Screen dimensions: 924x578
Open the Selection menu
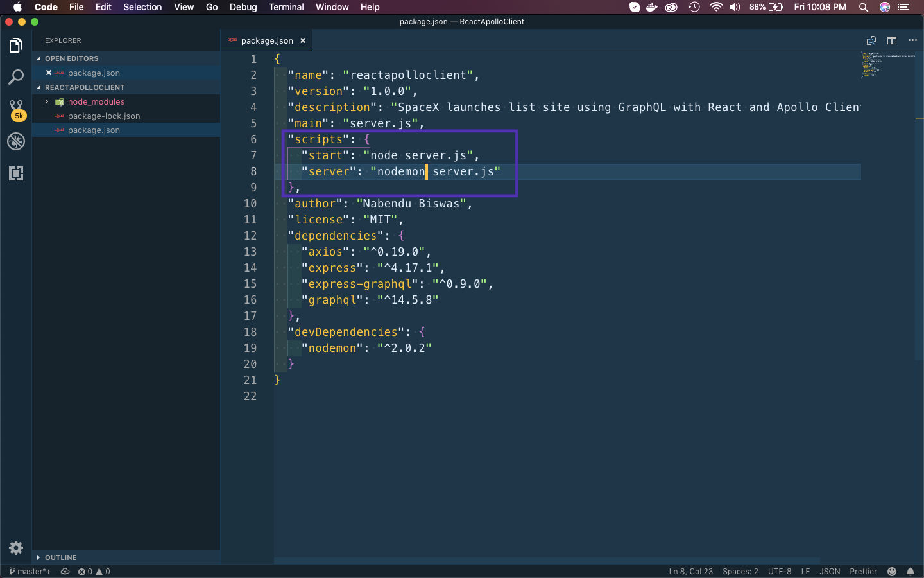point(142,7)
